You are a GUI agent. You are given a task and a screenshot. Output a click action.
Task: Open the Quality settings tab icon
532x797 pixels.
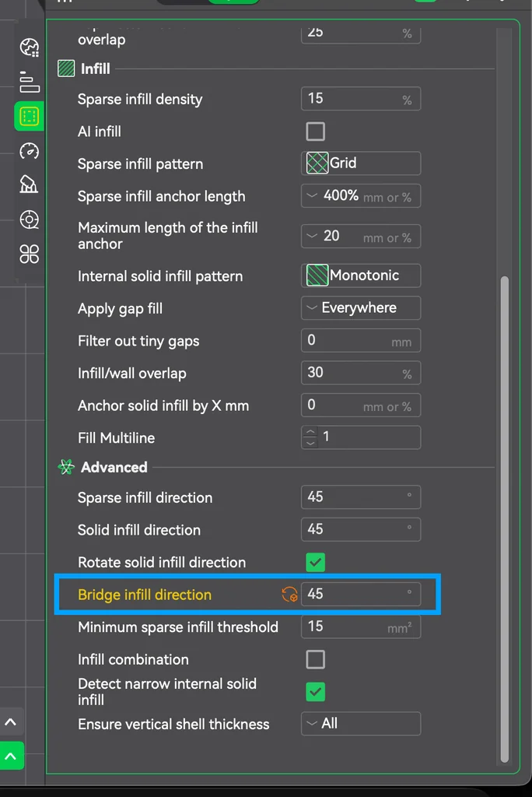tap(29, 48)
